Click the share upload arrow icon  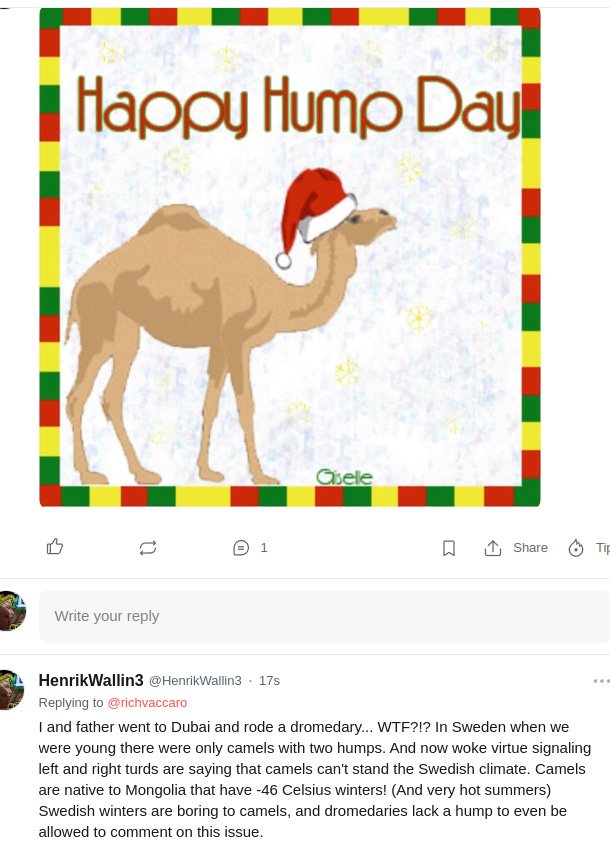(493, 548)
